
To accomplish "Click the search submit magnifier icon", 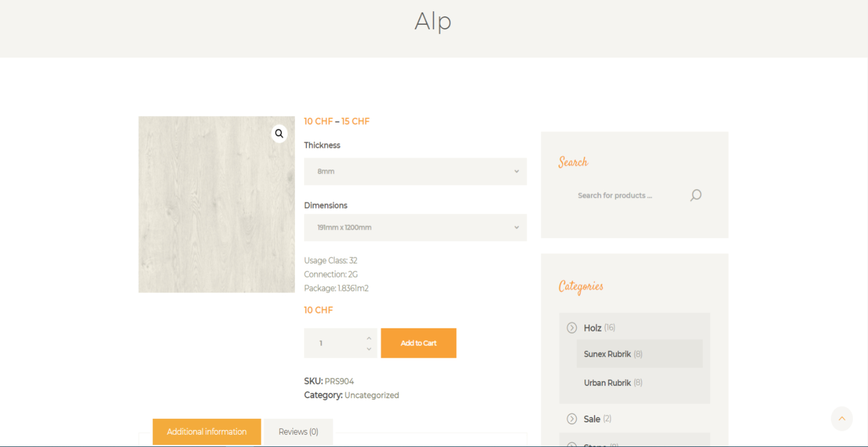I will click(695, 195).
